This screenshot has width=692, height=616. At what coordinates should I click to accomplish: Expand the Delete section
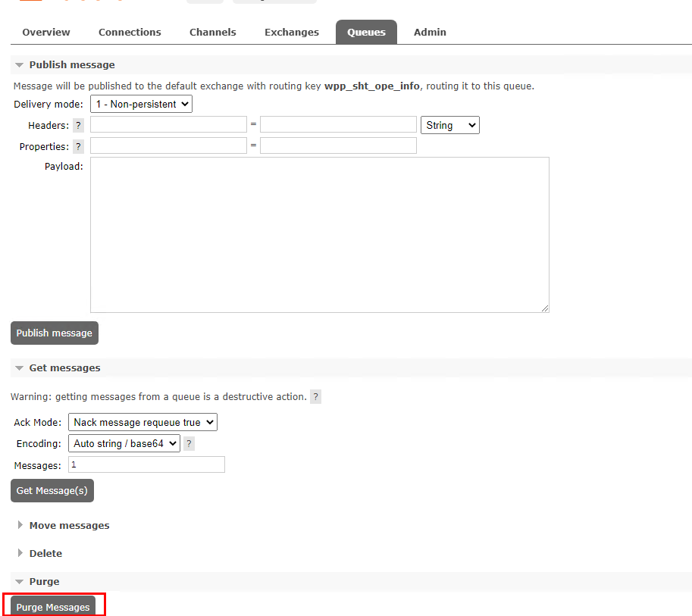(x=20, y=553)
